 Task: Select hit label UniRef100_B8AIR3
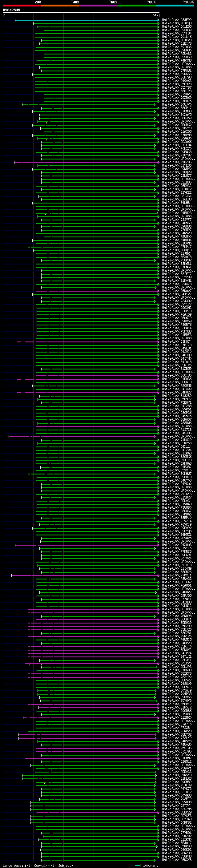coord(177,91)
